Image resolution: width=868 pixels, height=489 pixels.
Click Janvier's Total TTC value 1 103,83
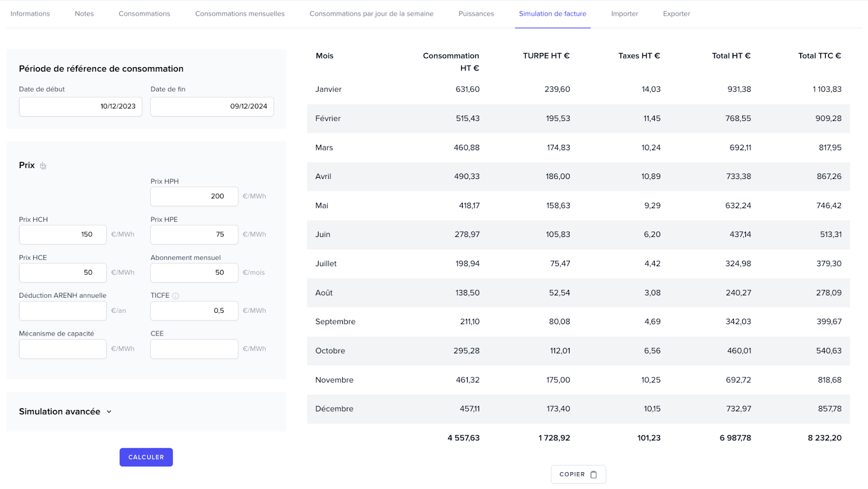tap(827, 89)
